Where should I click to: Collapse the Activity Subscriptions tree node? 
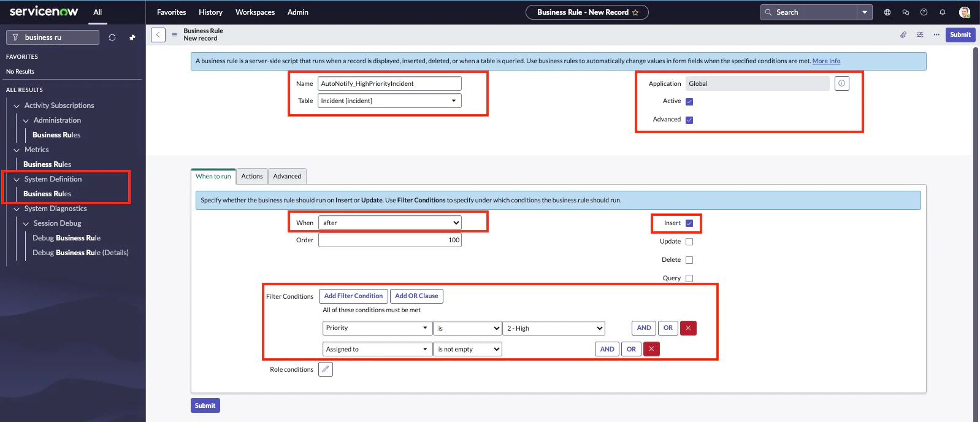(17, 106)
